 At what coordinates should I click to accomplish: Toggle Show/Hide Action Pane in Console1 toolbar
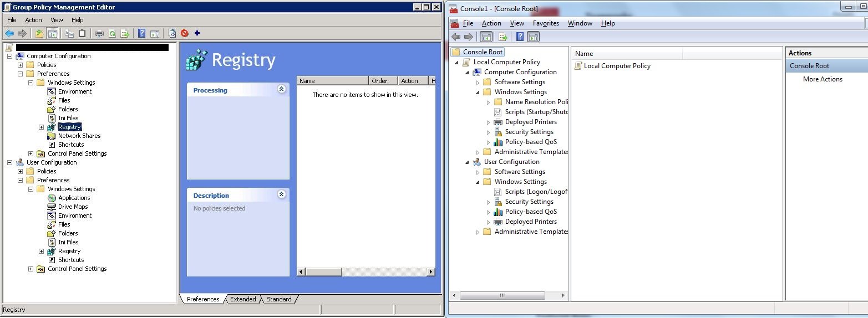pos(533,37)
